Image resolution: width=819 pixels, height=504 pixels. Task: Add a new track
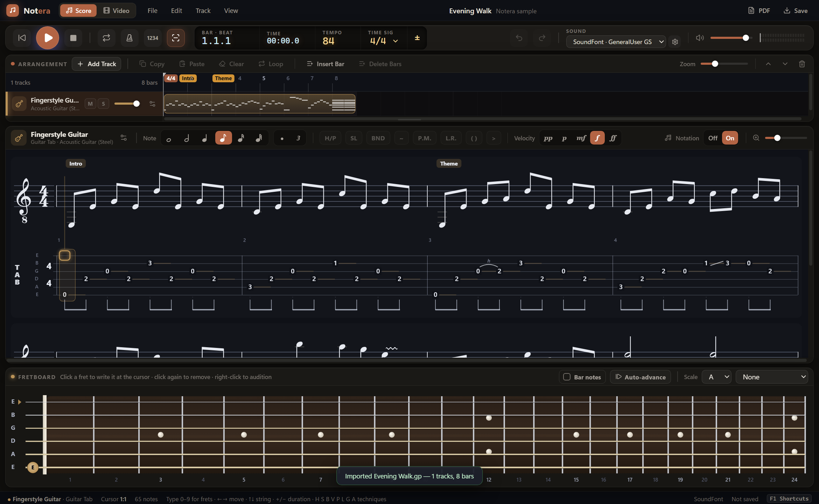[x=97, y=64]
